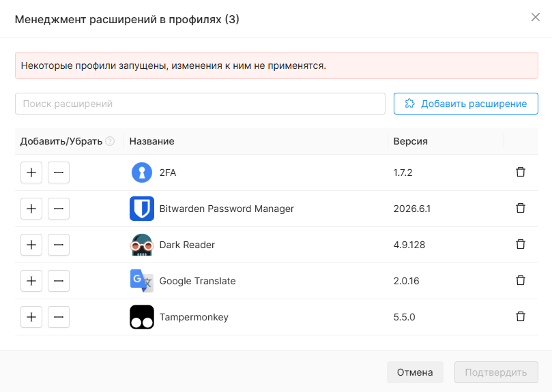Viewport: 552px width, 392px height.
Task: Delete Tampermonkey via trash icon
Action: pos(521,317)
